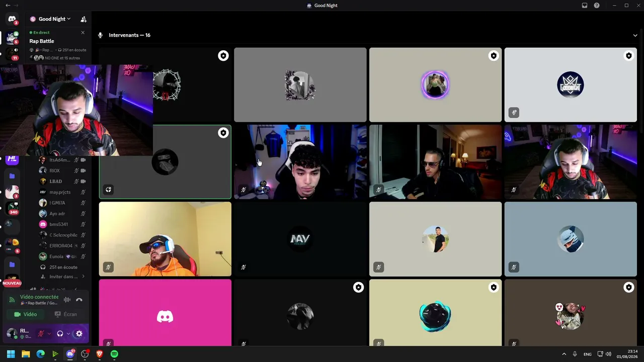Select the GoodNight logo participant tile
This screenshot has width=644, height=362.
[571, 84]
